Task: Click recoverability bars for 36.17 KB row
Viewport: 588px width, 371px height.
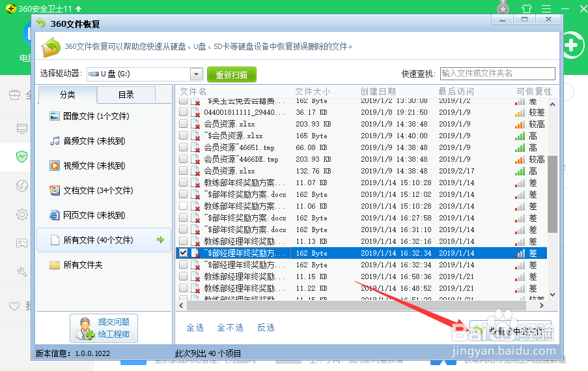Action: (x=520, y=112)
